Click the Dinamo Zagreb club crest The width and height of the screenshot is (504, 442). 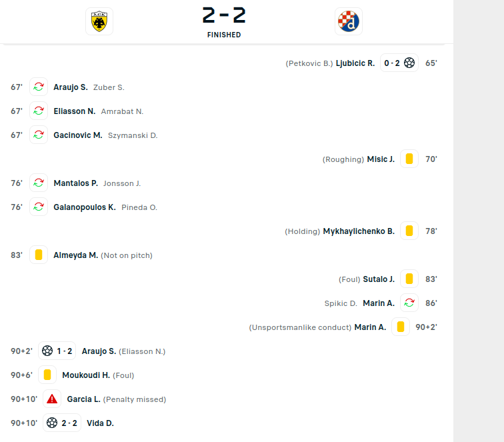pos(349,21)
